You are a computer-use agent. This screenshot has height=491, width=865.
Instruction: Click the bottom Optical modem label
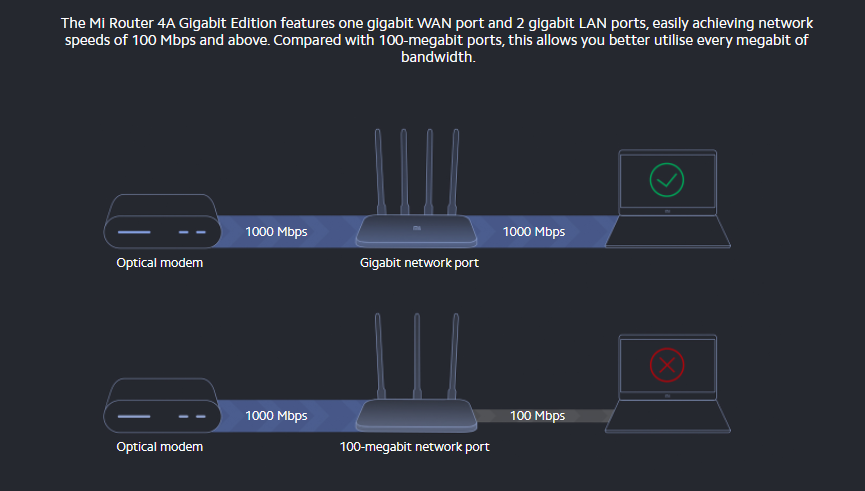click(x=159, y=447)
